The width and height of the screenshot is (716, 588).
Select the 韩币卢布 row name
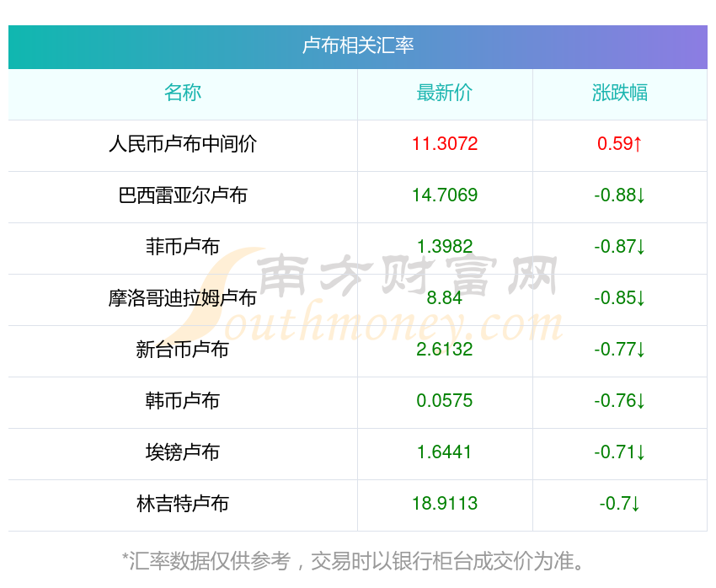tap(183, 401)
